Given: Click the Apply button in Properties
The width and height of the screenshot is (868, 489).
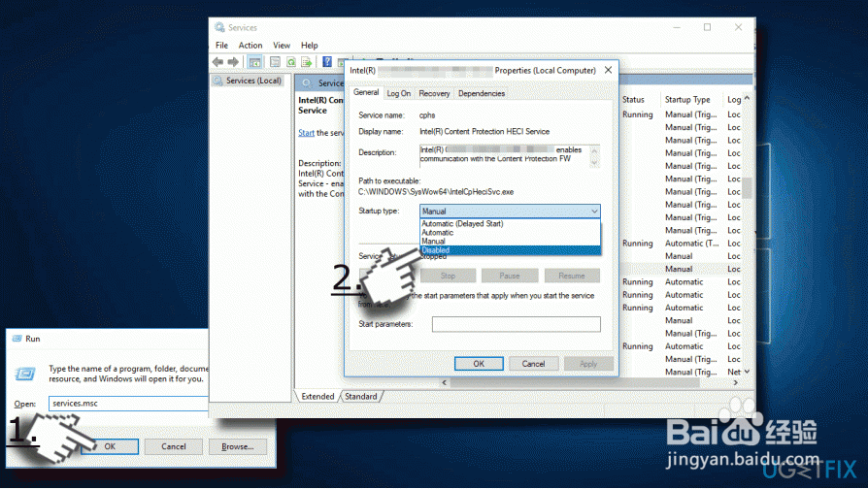Looking at the screenshot, I should point(588,364).
